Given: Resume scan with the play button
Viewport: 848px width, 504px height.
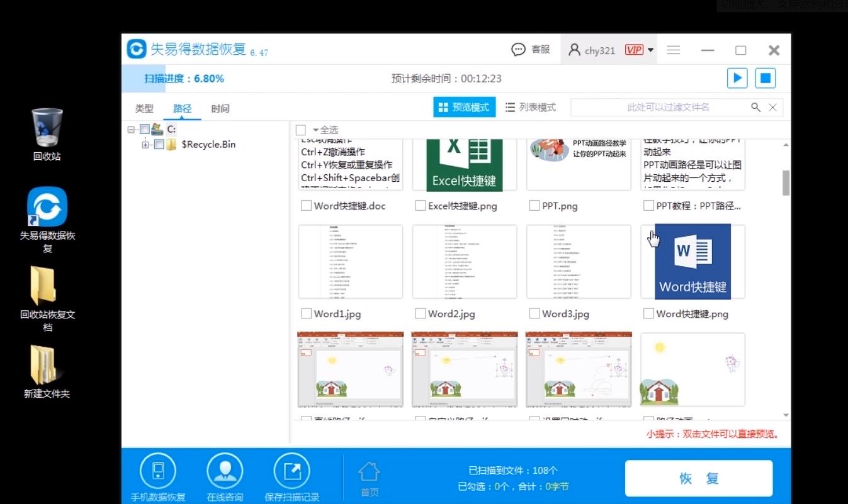Looking at the screenshot, I should [x=737, y=78].
